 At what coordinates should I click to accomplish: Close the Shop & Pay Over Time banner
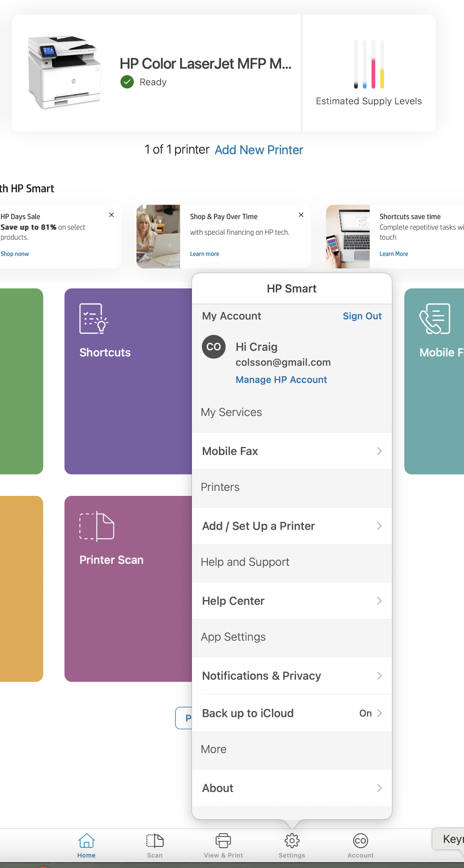pyautogui.click(x=301, y=215)
